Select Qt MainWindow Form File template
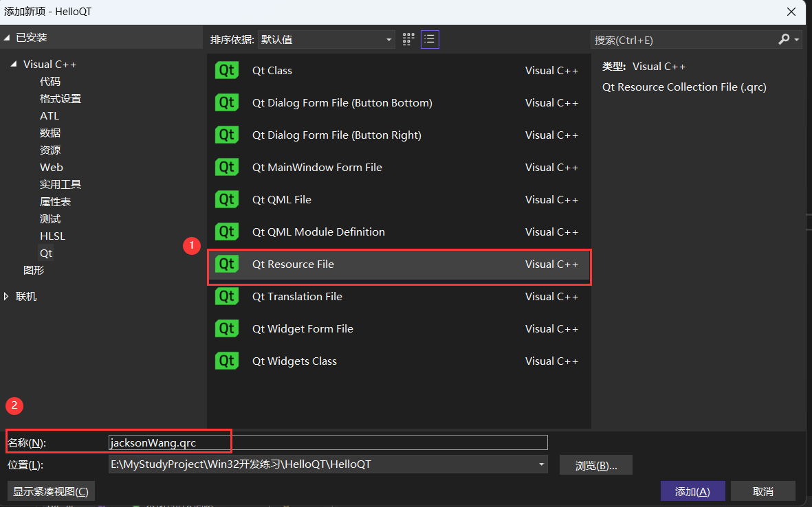Viewport: 812px width, 507px height. point(399,167)
